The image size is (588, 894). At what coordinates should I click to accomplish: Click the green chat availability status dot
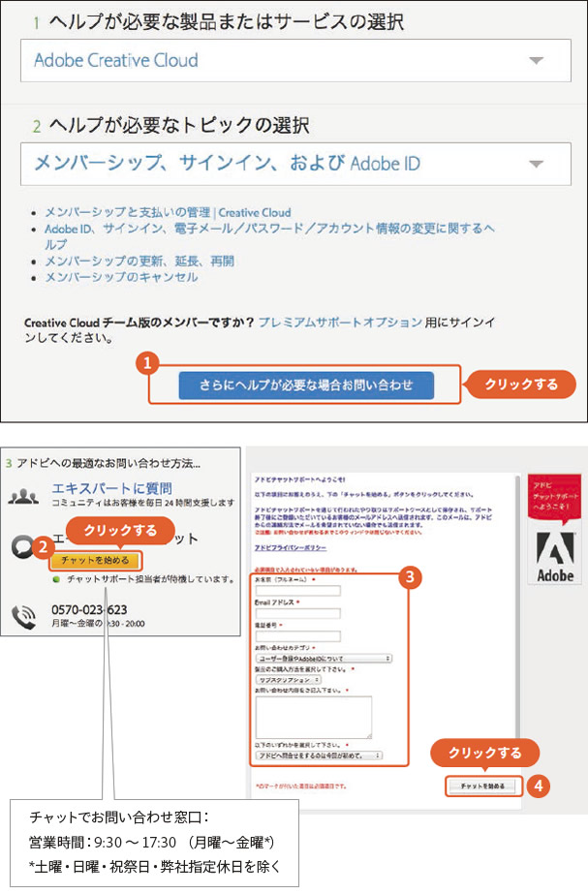click(56, 579)
